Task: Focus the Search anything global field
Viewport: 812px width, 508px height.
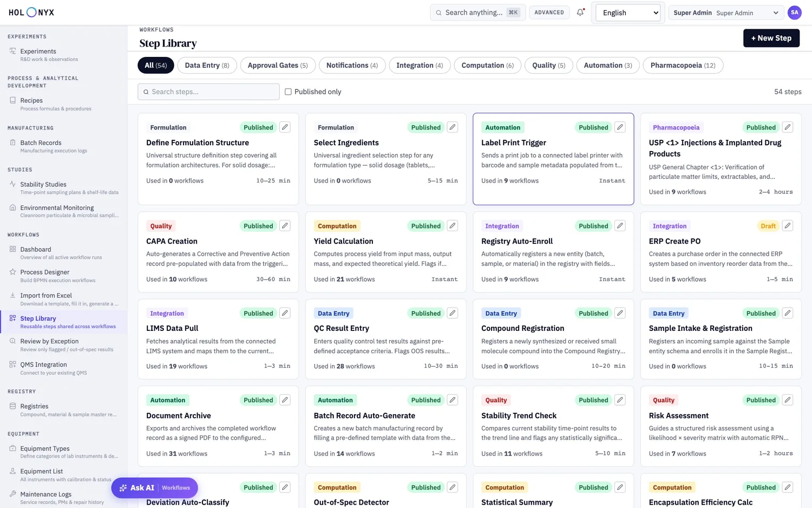Action: [x=477, y=12]
